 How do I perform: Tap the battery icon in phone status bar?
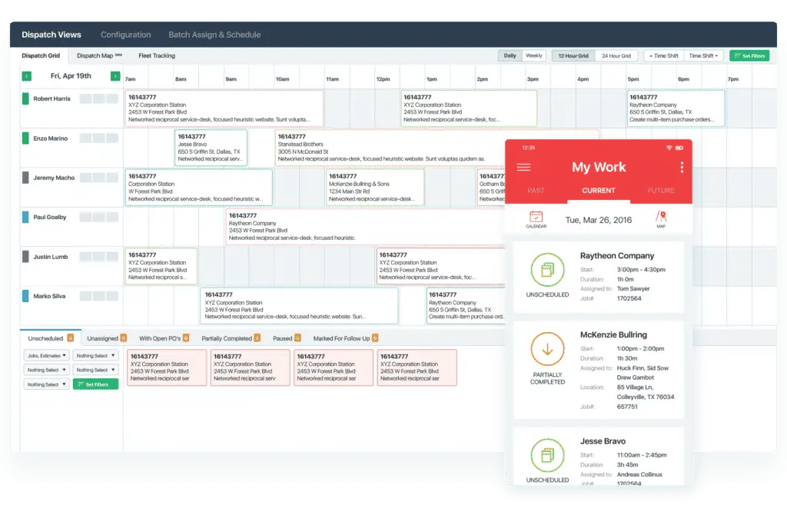[679, 148]
